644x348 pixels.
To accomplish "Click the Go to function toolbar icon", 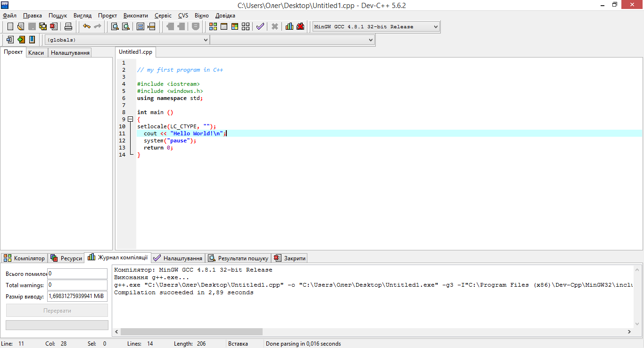I will click(x=140, y=26).
